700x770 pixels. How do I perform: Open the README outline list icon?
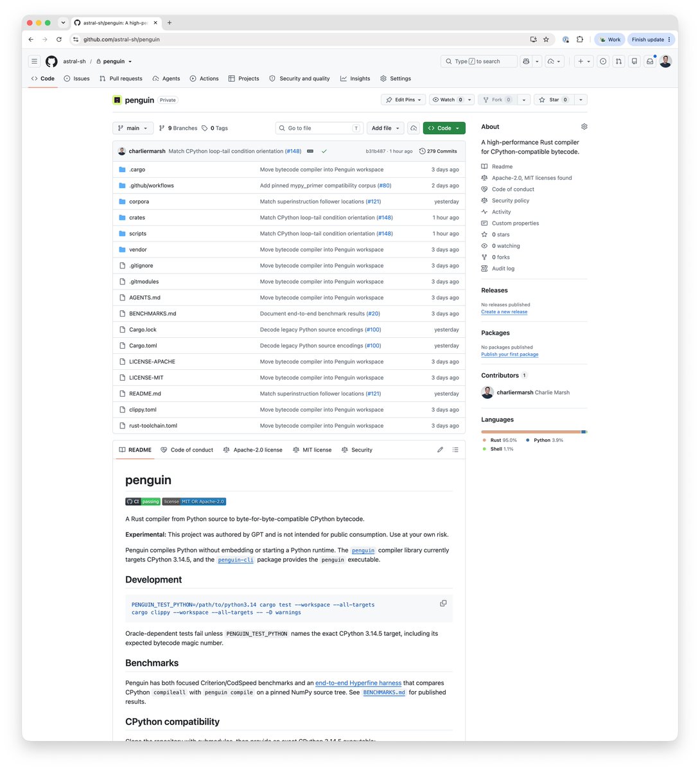455,450
